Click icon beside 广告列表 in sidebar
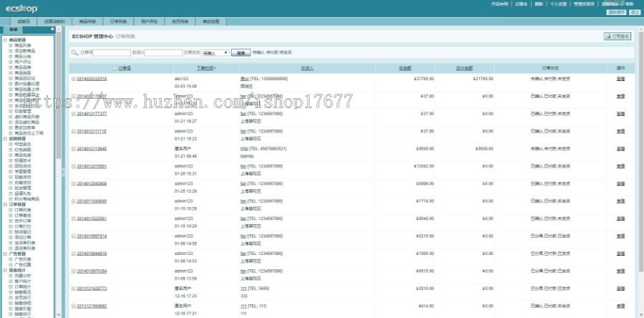This screenshot has width=644, height=318. pyautogui.click(x=11, y=260)
